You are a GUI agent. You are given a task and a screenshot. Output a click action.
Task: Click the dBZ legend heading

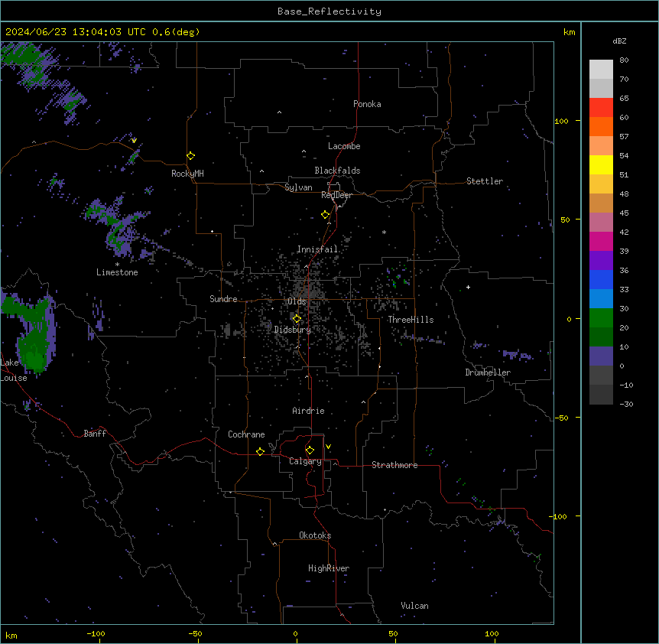click(x=619, y=41)
